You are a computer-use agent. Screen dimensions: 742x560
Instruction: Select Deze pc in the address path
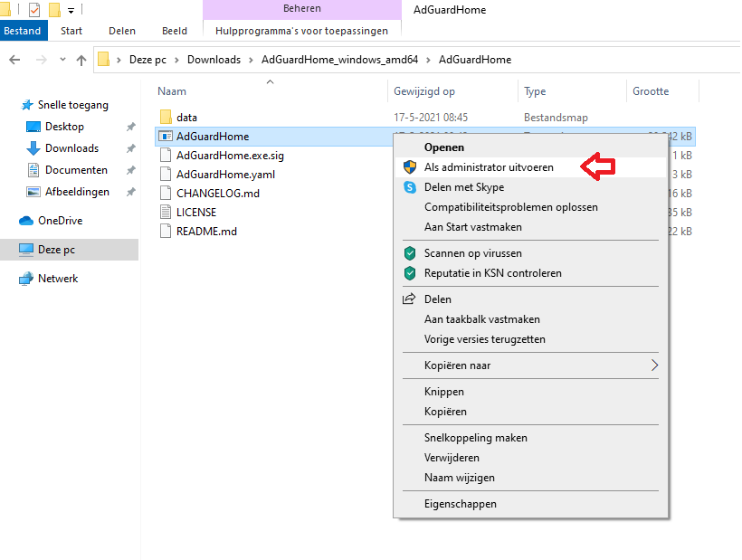pyautogui.click(x=147, y=60)
